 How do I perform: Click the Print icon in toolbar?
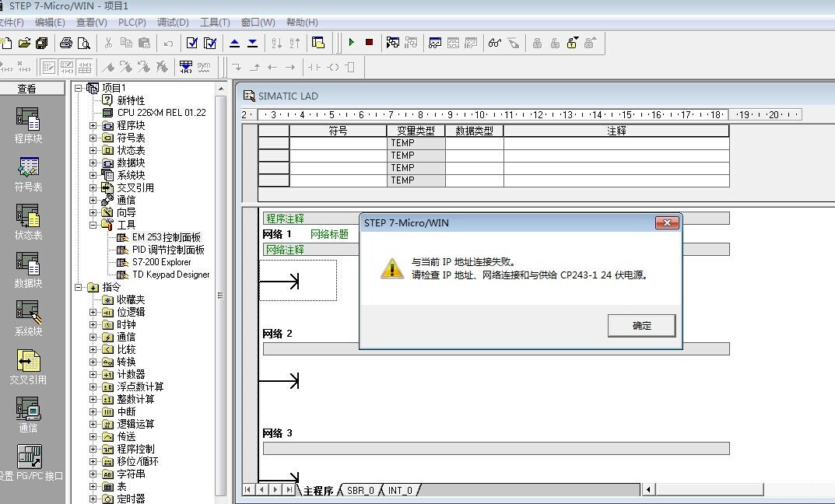pyautogui.click(x=66, y=43)
